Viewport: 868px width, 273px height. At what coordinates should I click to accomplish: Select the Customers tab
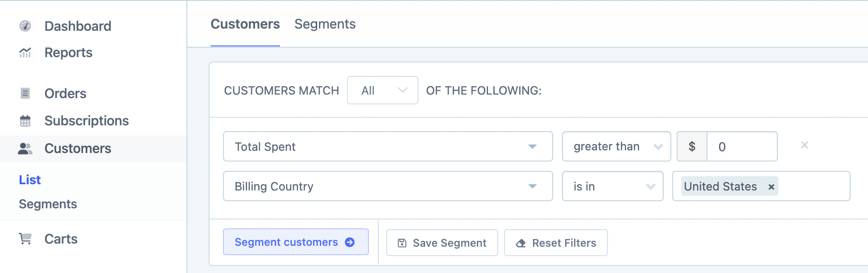tap(245, 24)
